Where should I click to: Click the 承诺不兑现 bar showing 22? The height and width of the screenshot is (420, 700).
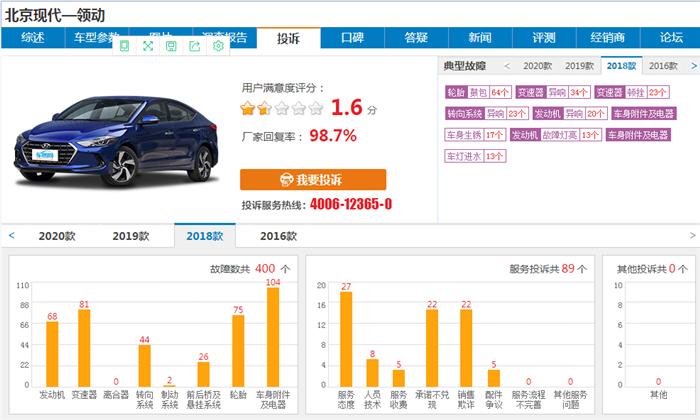click(432, 348)
